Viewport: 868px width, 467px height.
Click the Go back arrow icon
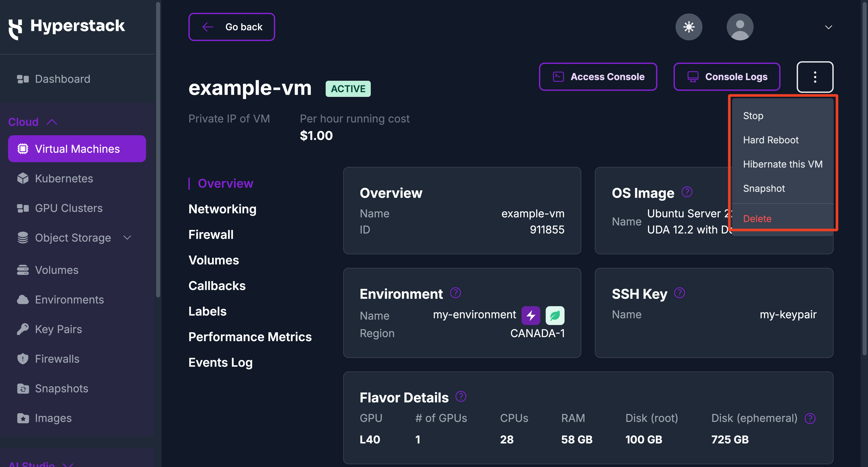point(207,27)
